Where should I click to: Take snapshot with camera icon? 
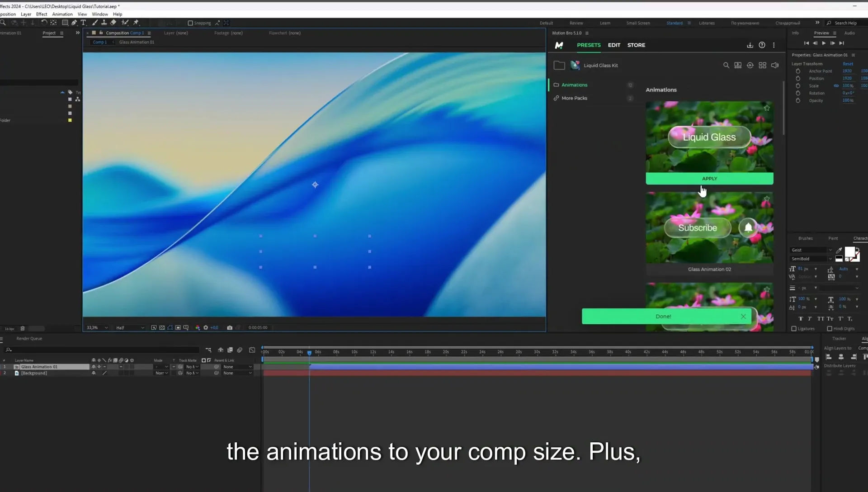(230, 328)
